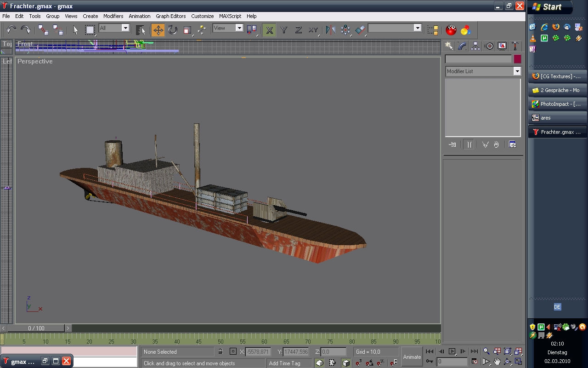
Task: Switch to the Motion command panel tab
Action: click(x=489, y=46)
